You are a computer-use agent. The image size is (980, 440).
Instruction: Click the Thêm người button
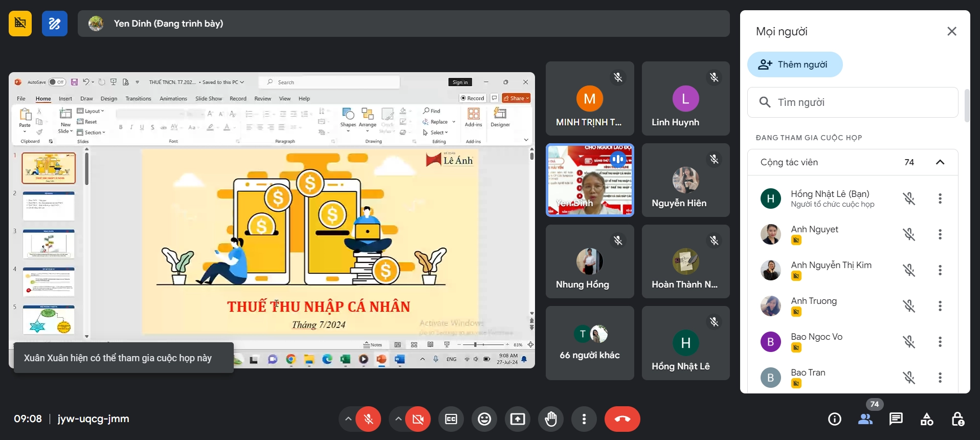coord(795,64)
